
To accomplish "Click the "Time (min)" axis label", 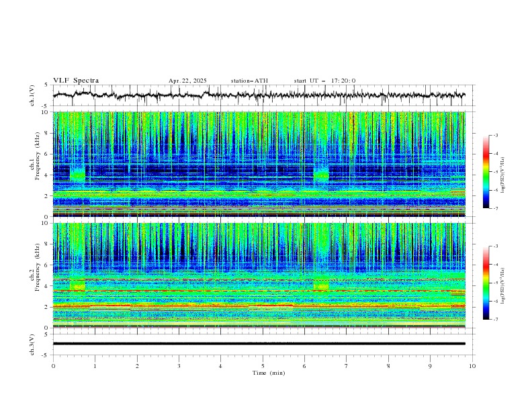I will [x=269, y=373].
